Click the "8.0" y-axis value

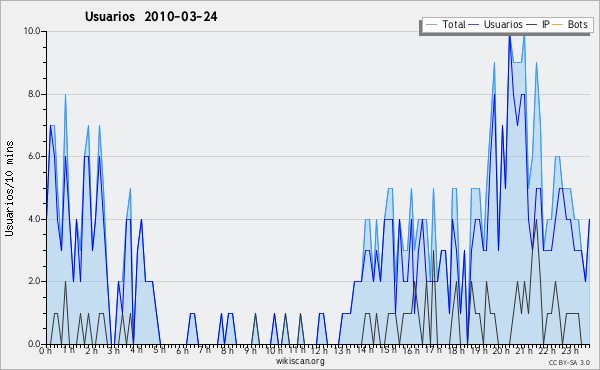34,94
